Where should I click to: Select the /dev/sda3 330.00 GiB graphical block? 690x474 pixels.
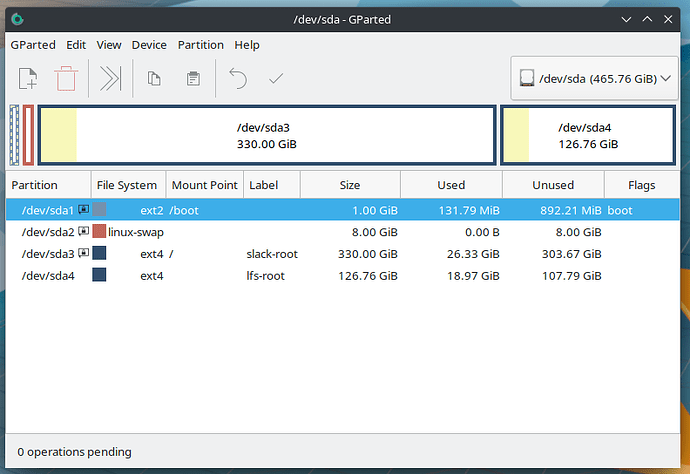point(267,135)
